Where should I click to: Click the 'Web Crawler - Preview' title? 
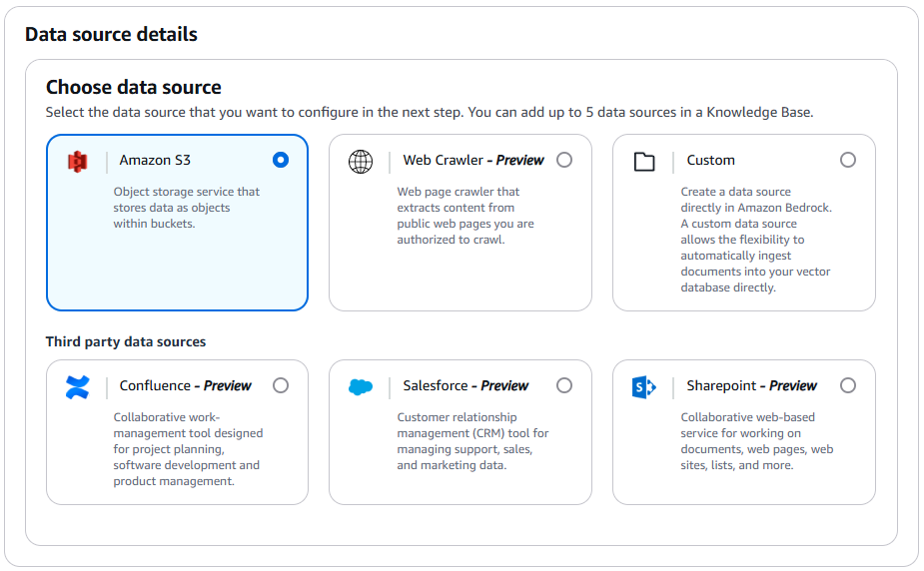[473, 160]
